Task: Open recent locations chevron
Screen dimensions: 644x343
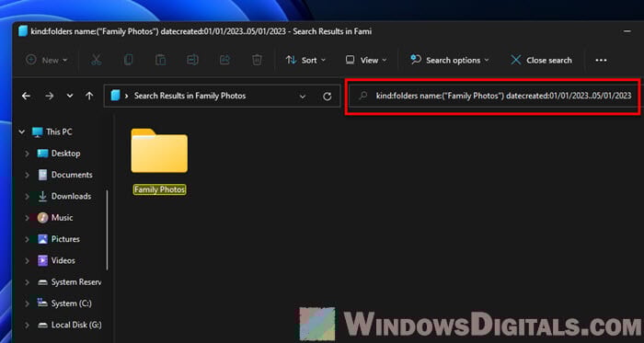Action: pos(70,96)
